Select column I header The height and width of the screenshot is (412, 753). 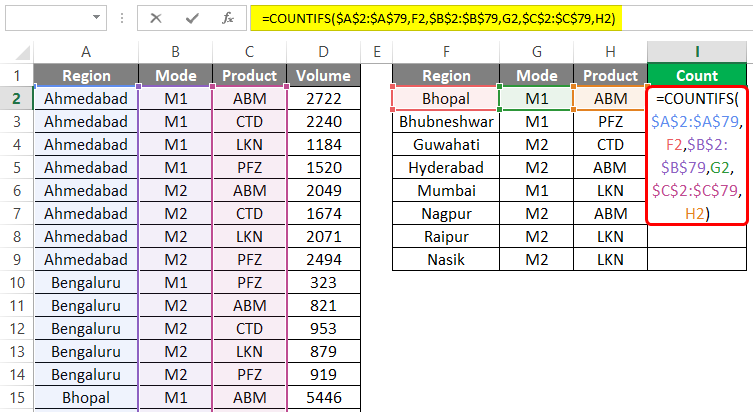pos(696,52)
